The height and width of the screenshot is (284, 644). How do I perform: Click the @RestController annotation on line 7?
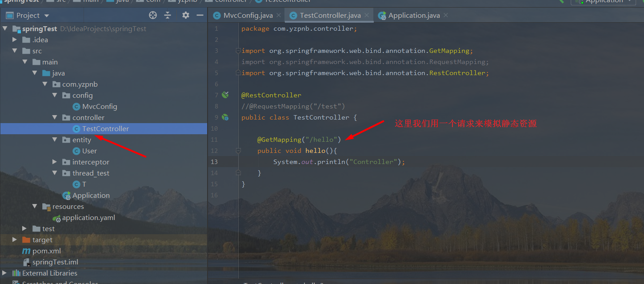(271, 95)
